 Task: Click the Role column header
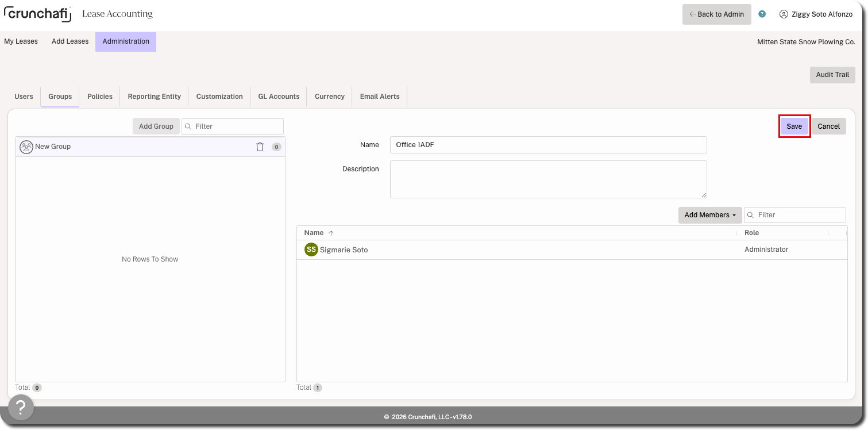point(751,233)
